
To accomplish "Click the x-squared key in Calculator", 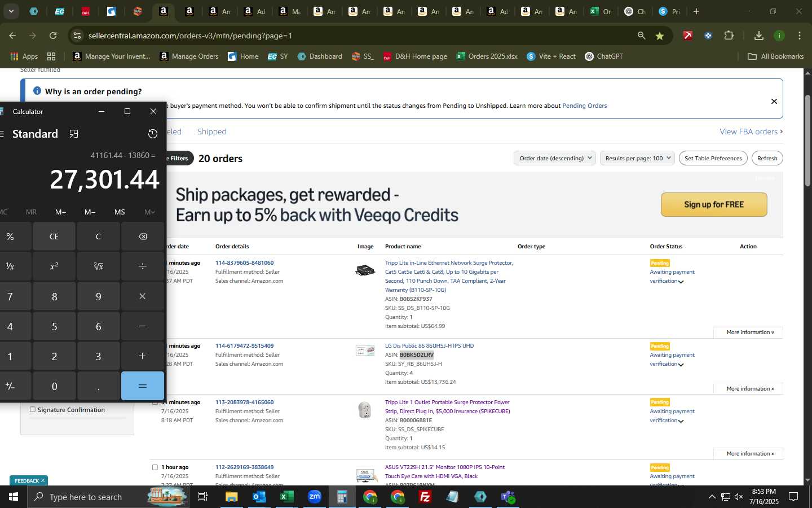I will [54, 266].
